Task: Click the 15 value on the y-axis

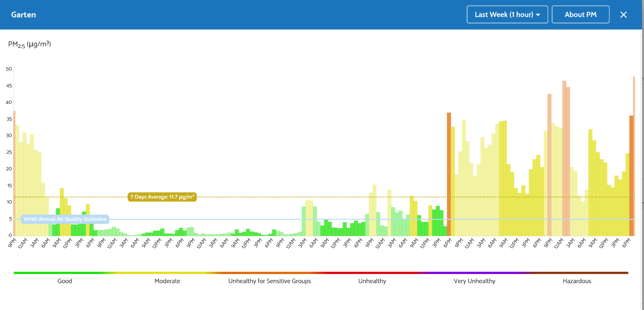Action: pos(9,186)
